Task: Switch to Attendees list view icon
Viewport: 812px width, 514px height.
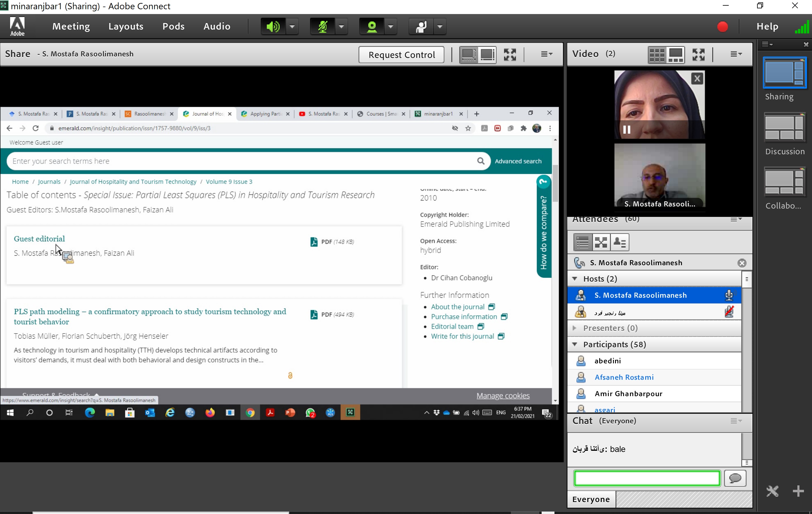Action: coord(582,242)
